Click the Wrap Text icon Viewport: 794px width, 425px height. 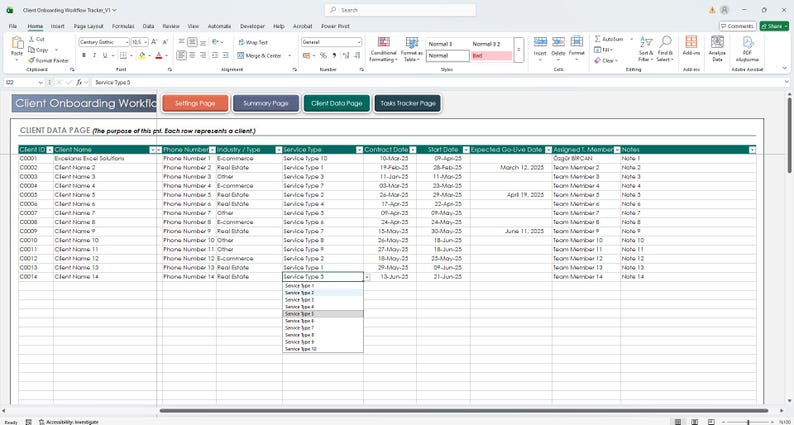pos(241,43)
